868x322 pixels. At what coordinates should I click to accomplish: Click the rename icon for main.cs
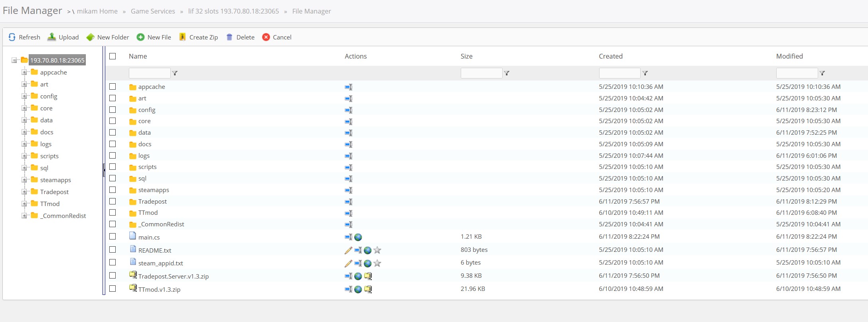click(349, 237)
